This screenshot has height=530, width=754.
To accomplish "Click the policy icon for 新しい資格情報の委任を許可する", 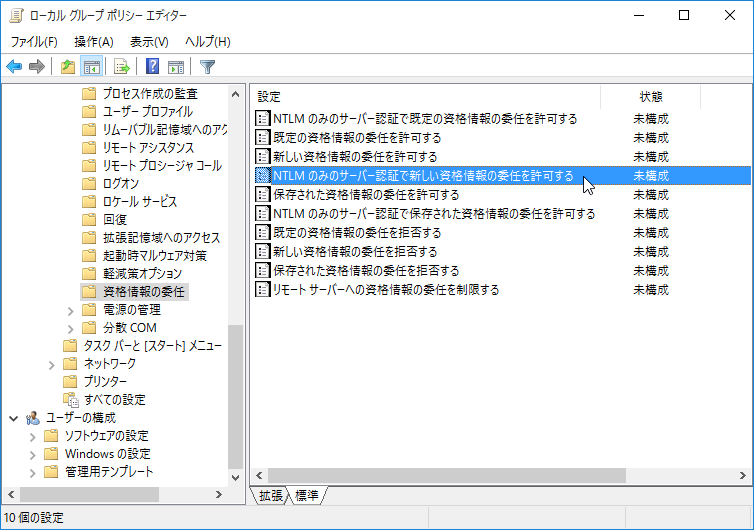I will click(x=263, y=156).
